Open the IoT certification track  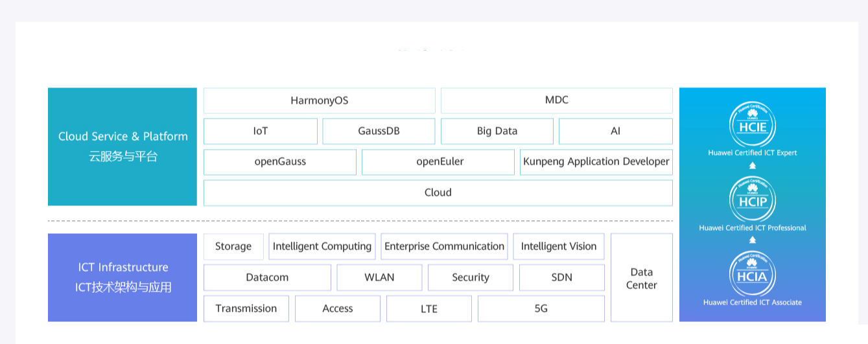pos(261,131)
